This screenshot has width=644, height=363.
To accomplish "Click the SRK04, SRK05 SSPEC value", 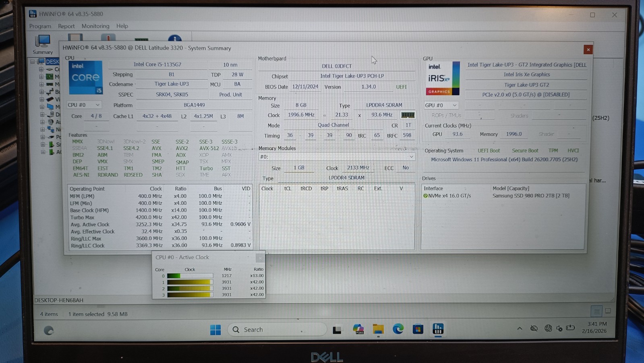I will coord(172,95).
